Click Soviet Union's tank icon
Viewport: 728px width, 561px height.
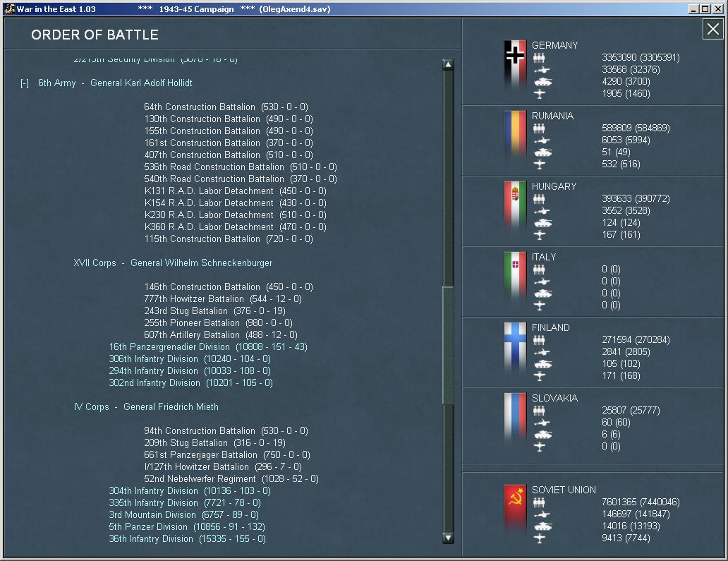click(542, 526)
